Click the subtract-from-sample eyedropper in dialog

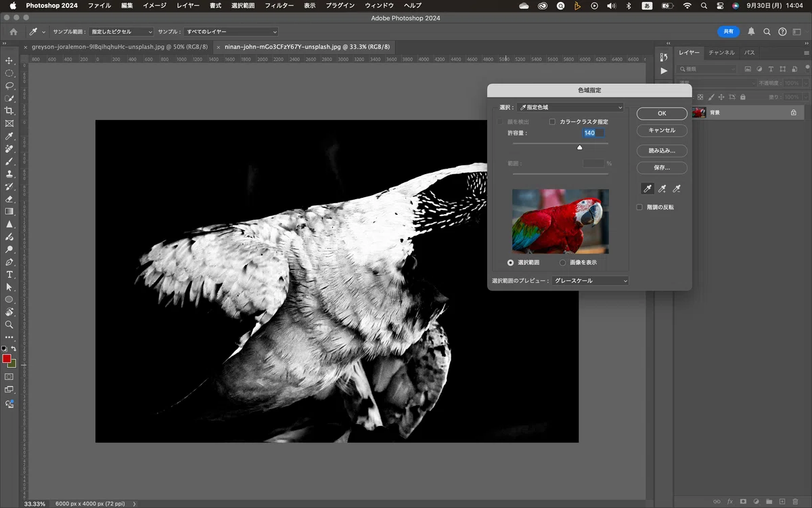[677, 189]
